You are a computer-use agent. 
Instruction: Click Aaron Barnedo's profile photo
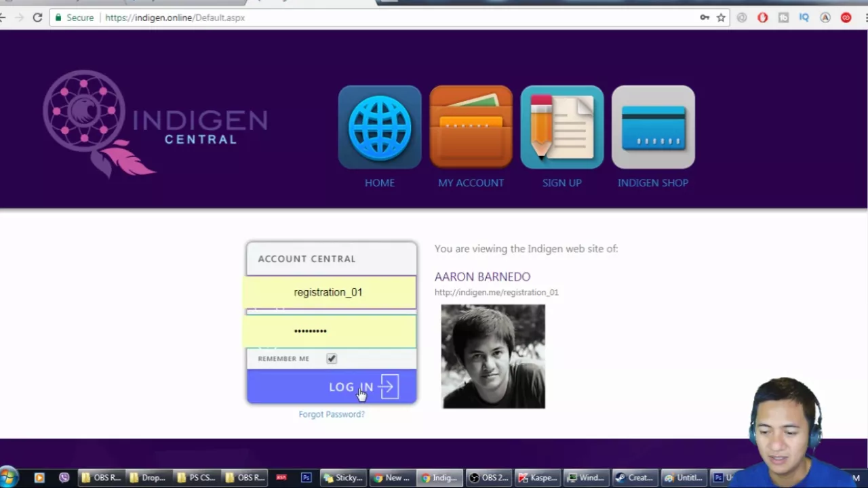(x=493, y=357)
